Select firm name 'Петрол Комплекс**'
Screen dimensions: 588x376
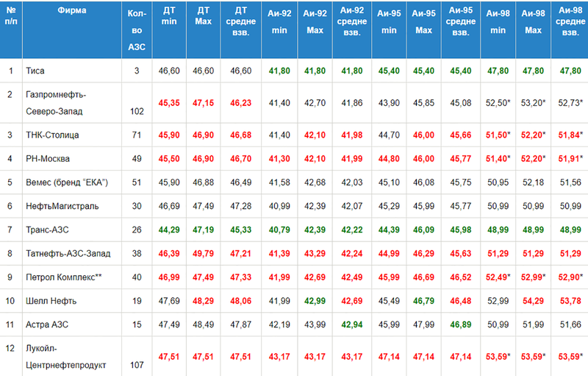pyautogui.click(x=64, y=277)
